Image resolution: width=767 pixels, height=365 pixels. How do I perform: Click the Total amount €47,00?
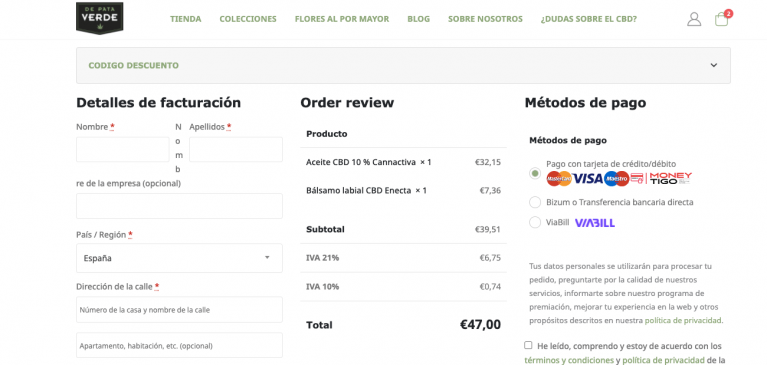pyautogui.click(x=480, y=324)
